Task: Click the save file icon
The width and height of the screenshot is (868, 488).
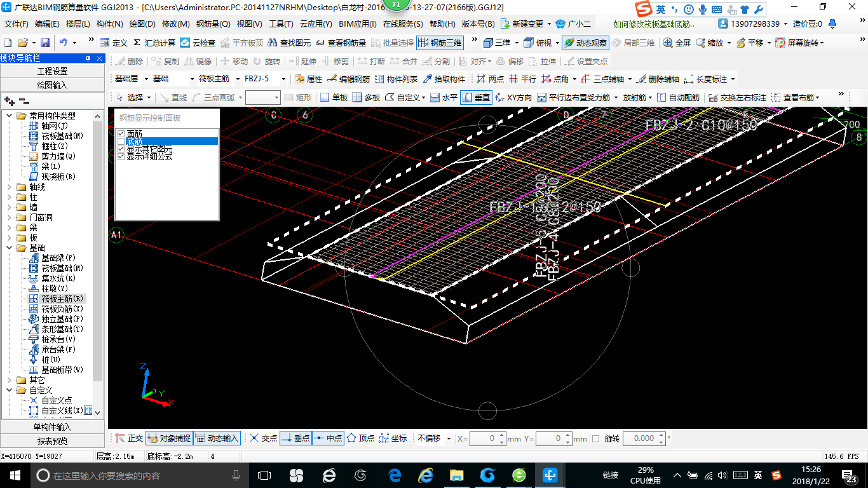Action: (x=45, y=43)
